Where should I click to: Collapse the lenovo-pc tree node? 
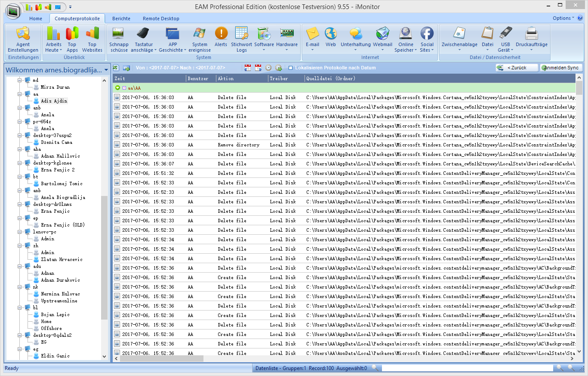coord(19,232)
